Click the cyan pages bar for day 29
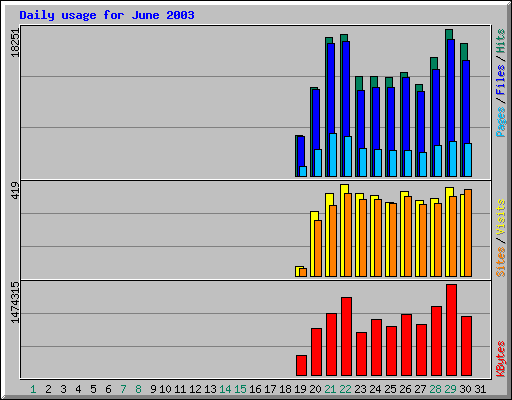The width and height of the screenshot is (512, 400). [453, 159]
